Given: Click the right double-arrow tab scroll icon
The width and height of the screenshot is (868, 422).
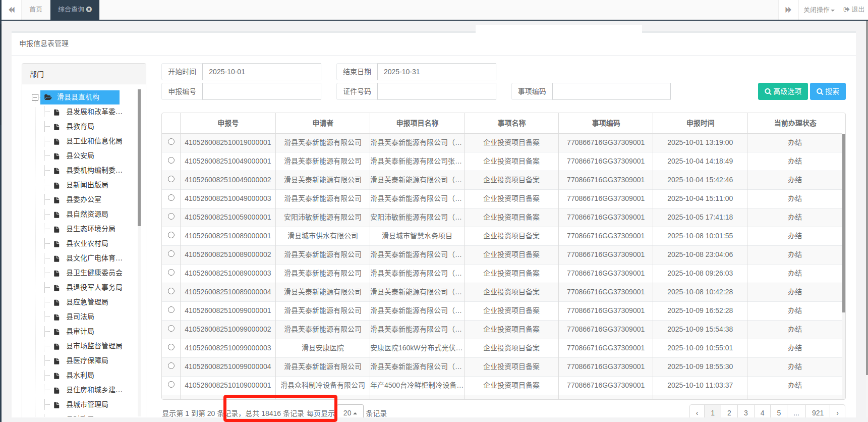Looking at the screenshot, I should coord(788,10).
